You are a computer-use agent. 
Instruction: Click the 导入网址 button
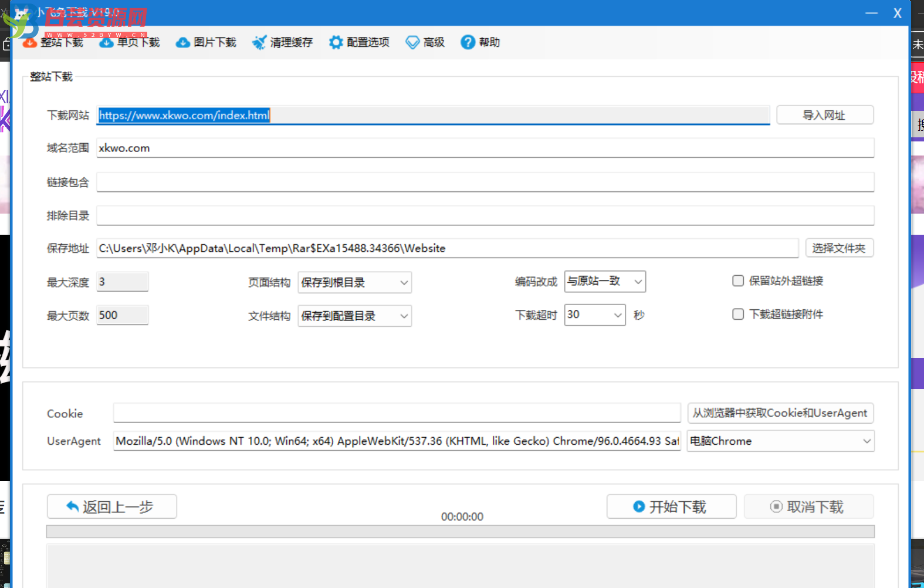(x=825, y=115)
